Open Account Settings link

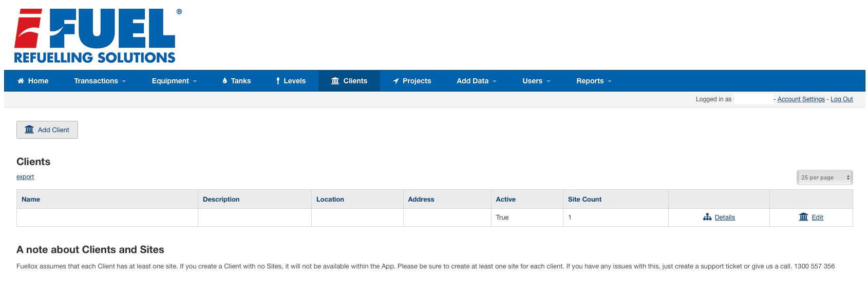click(801, 99)
